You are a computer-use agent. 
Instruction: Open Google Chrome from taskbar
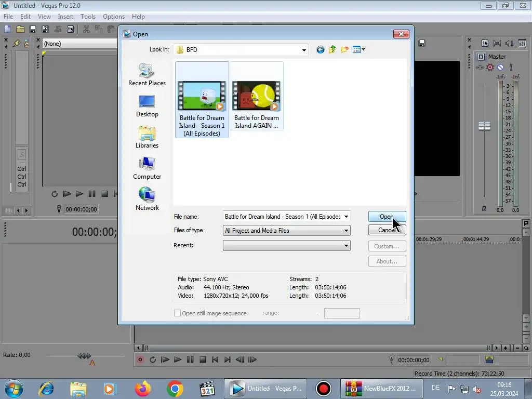click(x=175, y=389)
